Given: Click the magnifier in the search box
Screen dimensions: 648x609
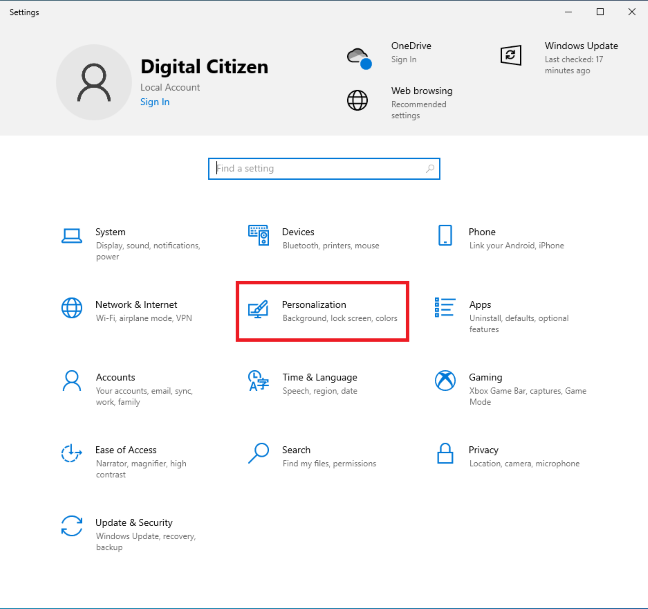Looking at the screenshot, I should coord(430,168).
